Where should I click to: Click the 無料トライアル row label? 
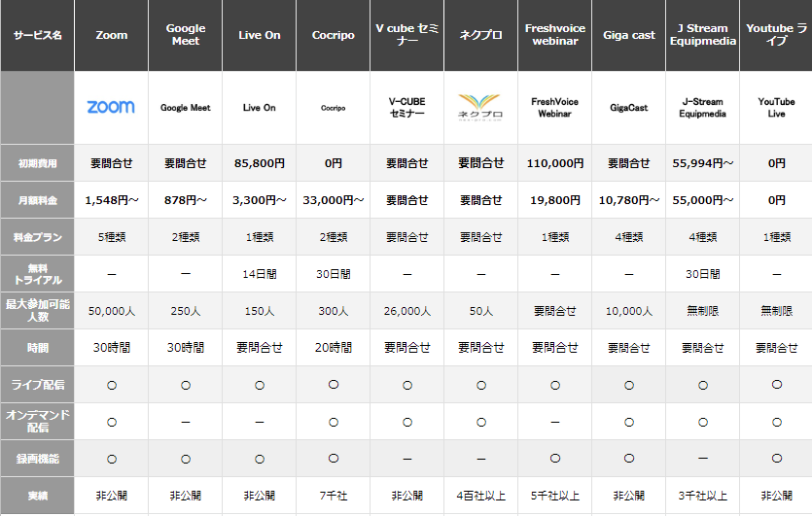37,274
